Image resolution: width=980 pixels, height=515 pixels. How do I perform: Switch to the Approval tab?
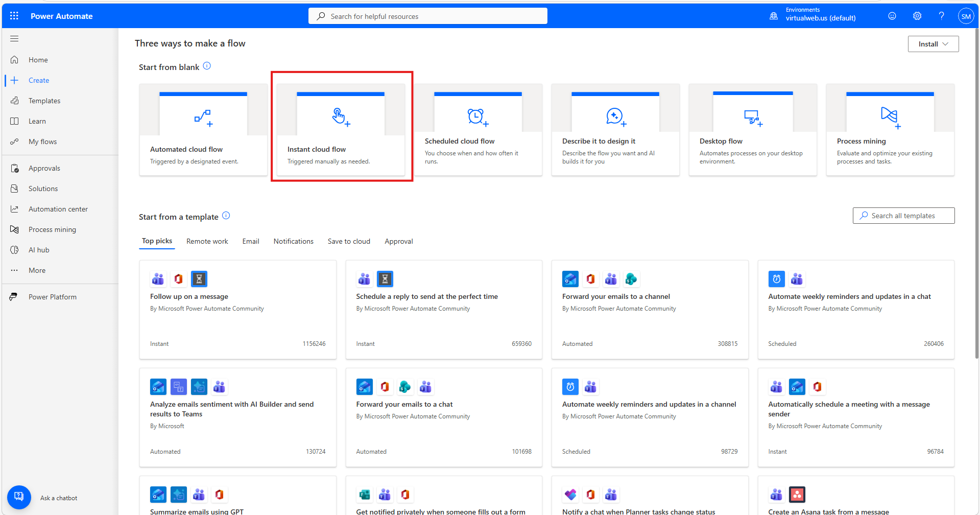[x=399, y=241]
